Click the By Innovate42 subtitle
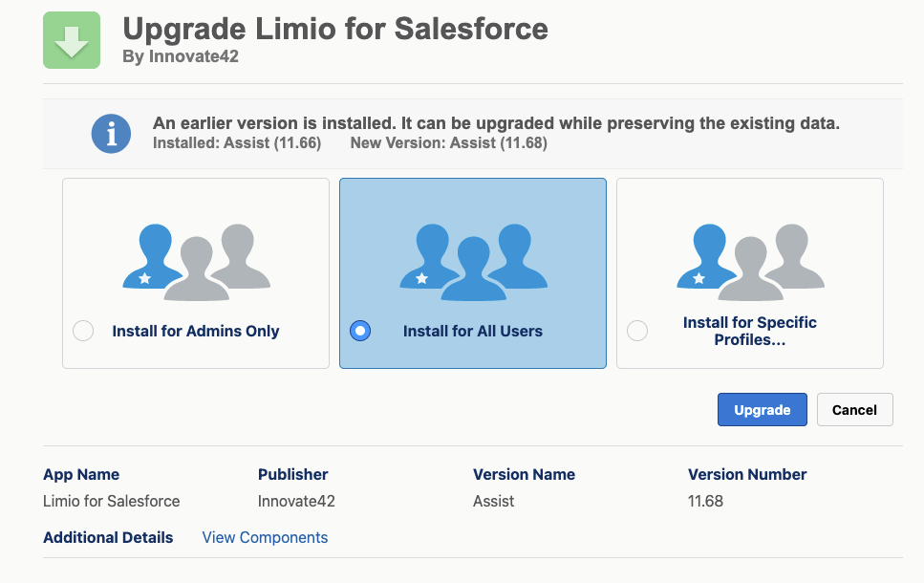 181,56
